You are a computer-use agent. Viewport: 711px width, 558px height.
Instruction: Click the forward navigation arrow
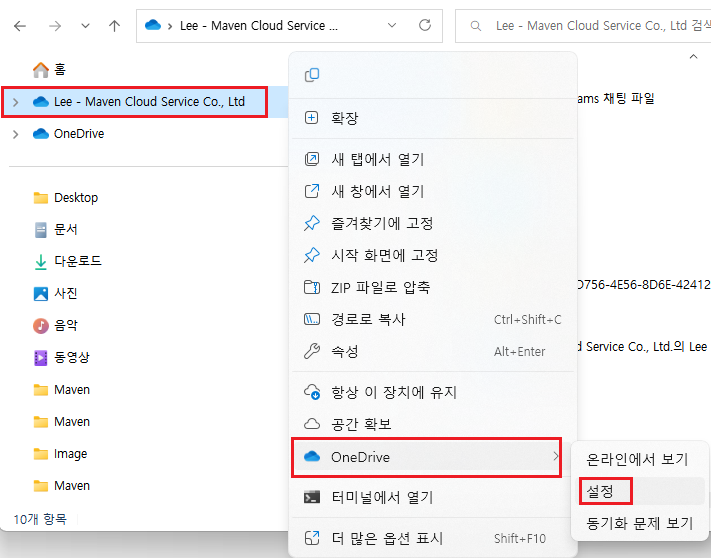(55, 26)
